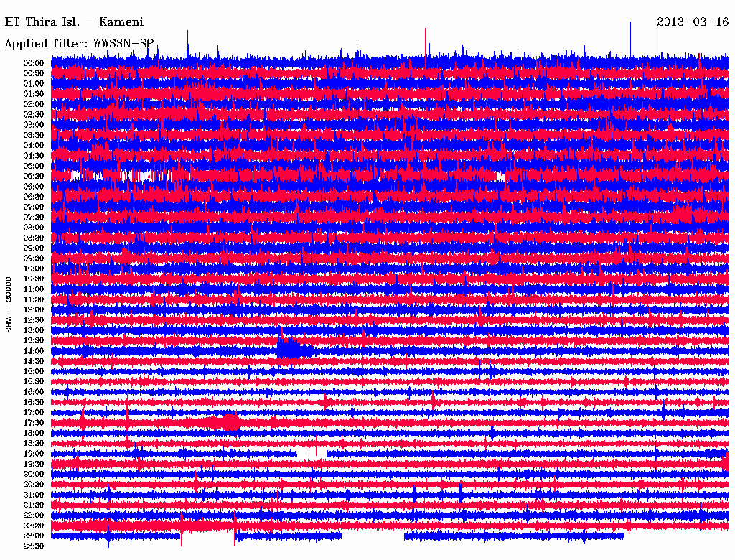Click the 11:30 time label
The image size is (735, 560).
[34, 299]
